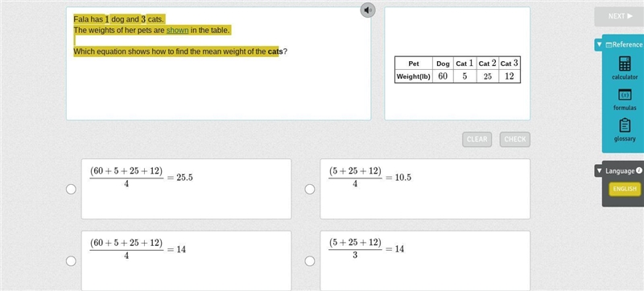Open the calculator tool icon
Image resolution: width=644 pixels, height=291 pixels.
[x=625, y=64]
